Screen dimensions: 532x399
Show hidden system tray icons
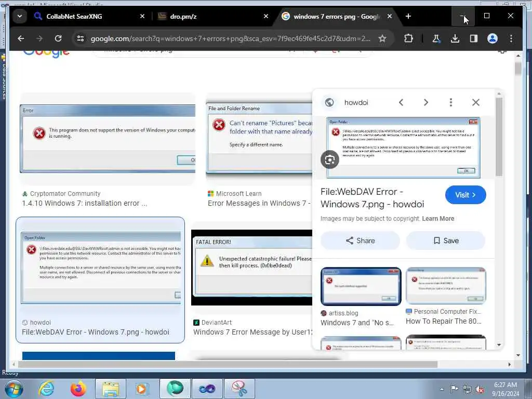pyautogui.click(x=442, y=389)
